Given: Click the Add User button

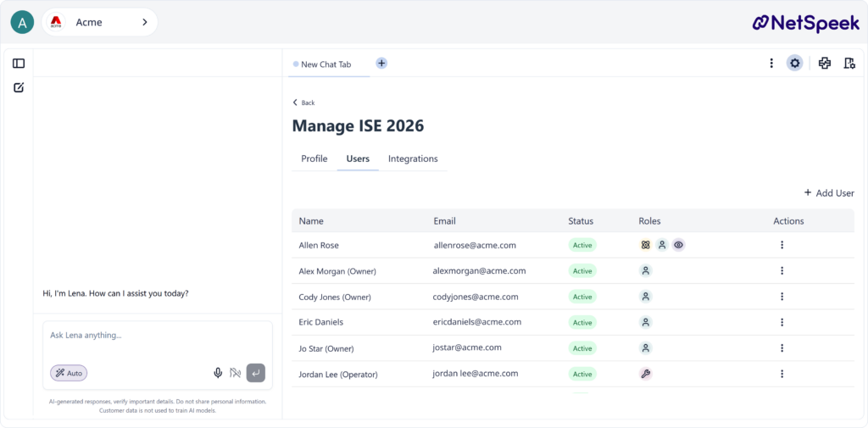Looking at the screenshot, I should coord(828,193).
